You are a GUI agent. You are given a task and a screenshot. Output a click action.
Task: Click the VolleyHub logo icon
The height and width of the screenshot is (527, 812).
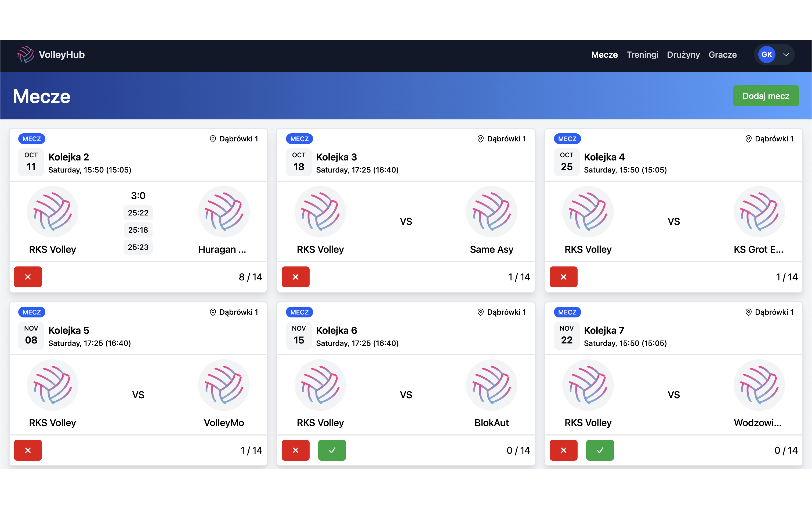tap(26, 54)
